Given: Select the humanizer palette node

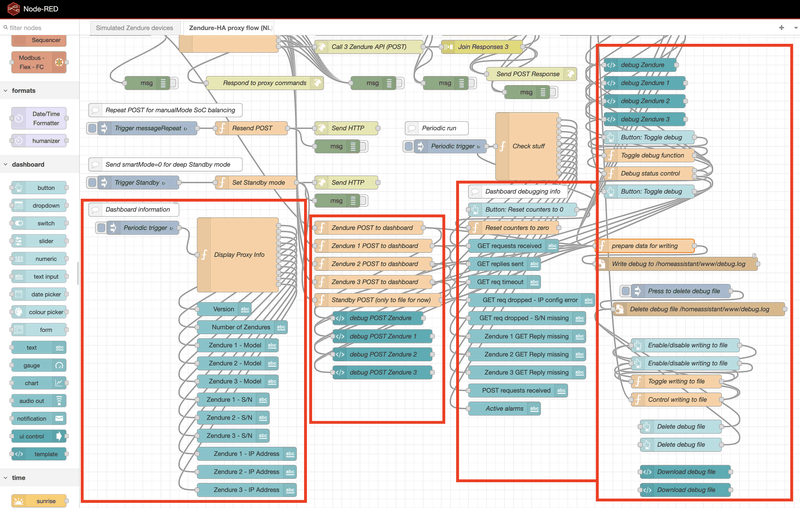Looking at the screenshot, I should (39, 141).
